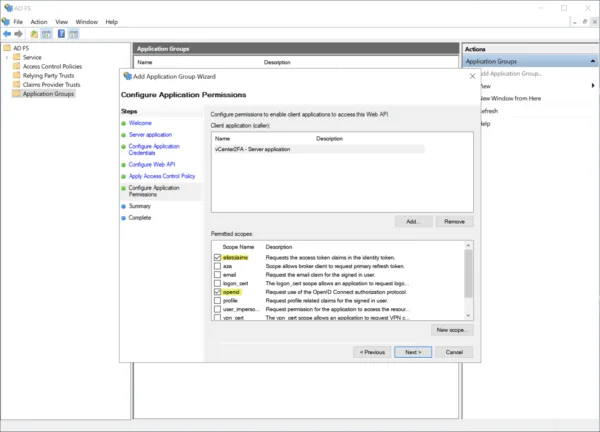
Task: Toggle the openid scope checkbox
Action: coord(217,292)
